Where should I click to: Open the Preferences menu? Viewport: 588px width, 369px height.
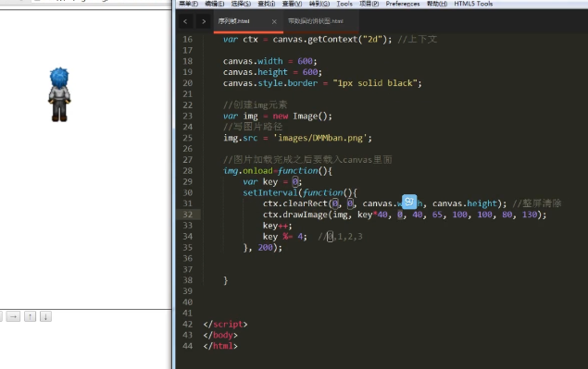tap(403, 4)
